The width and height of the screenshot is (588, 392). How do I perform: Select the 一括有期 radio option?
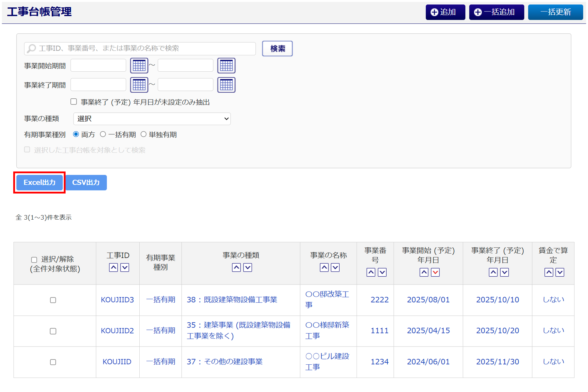pyautogui.click(x=103, y=134)
